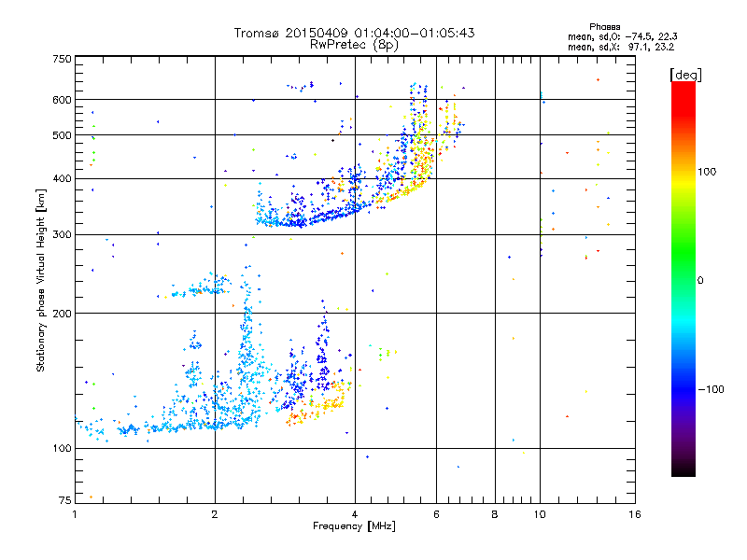Click the y-axis tick label '400'
This screenshot has width=747, height=560.
pyautogui.click(x=62, y=178)
